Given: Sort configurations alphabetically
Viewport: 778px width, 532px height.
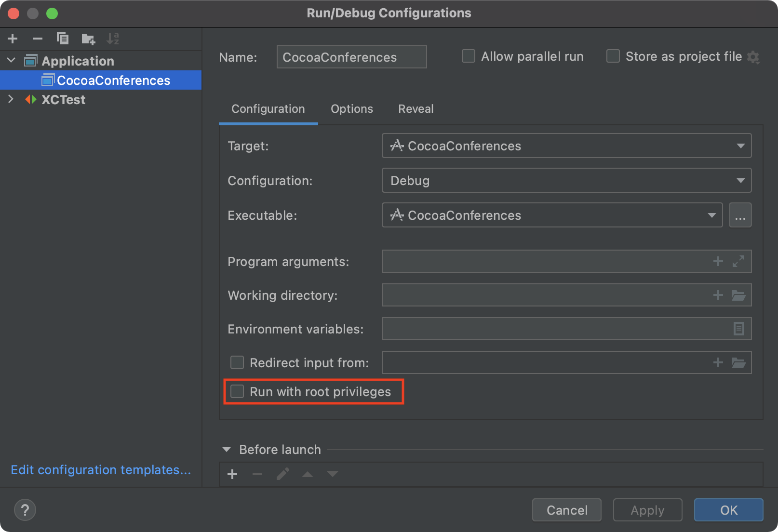Looking at the screenshot, I should click(113, 39).
